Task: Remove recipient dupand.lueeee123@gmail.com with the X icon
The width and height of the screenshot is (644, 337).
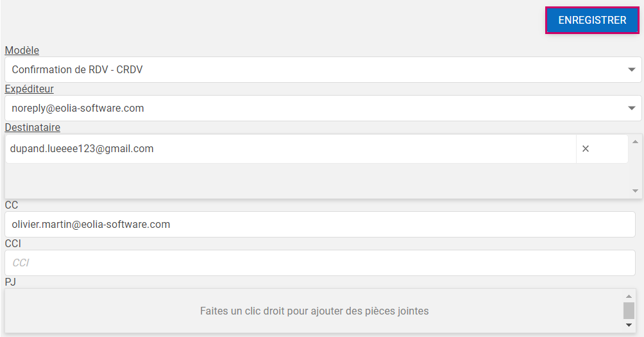Action: pyautogui.click(x=585, y=149)
